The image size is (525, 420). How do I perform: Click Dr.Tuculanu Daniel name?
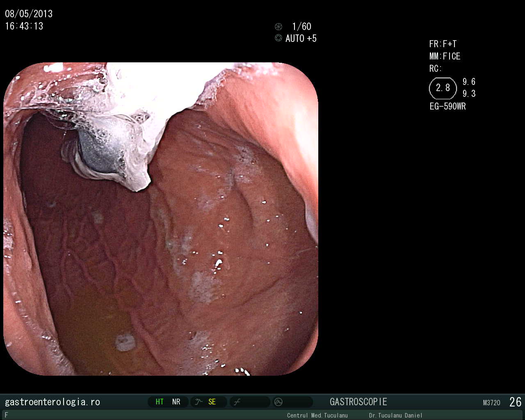click(x=395, y=415)
